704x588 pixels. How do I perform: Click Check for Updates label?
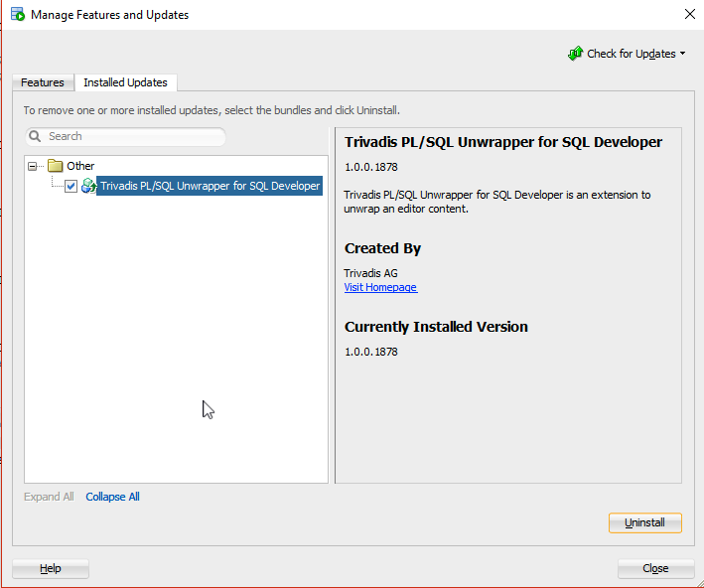632,54
